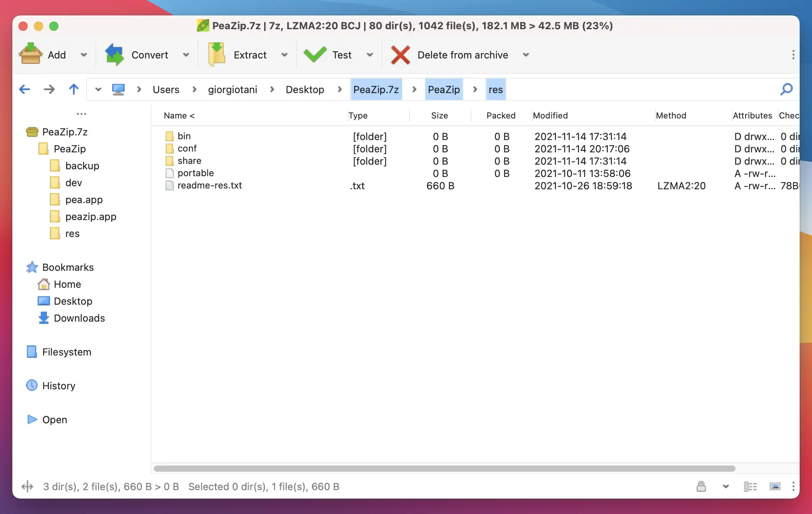Click the status bar lock icon
This screenshot has width=812, height=514.
pos(701,486)
